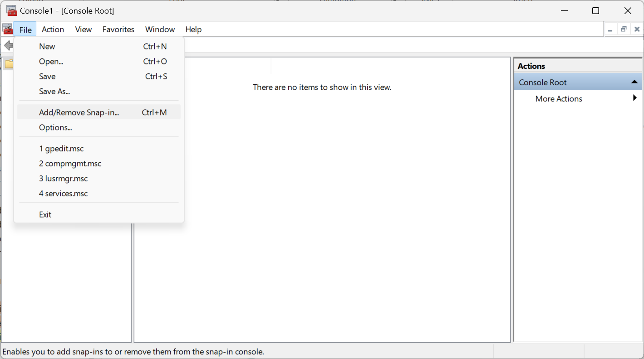Select Save As... in the menu

99,91
